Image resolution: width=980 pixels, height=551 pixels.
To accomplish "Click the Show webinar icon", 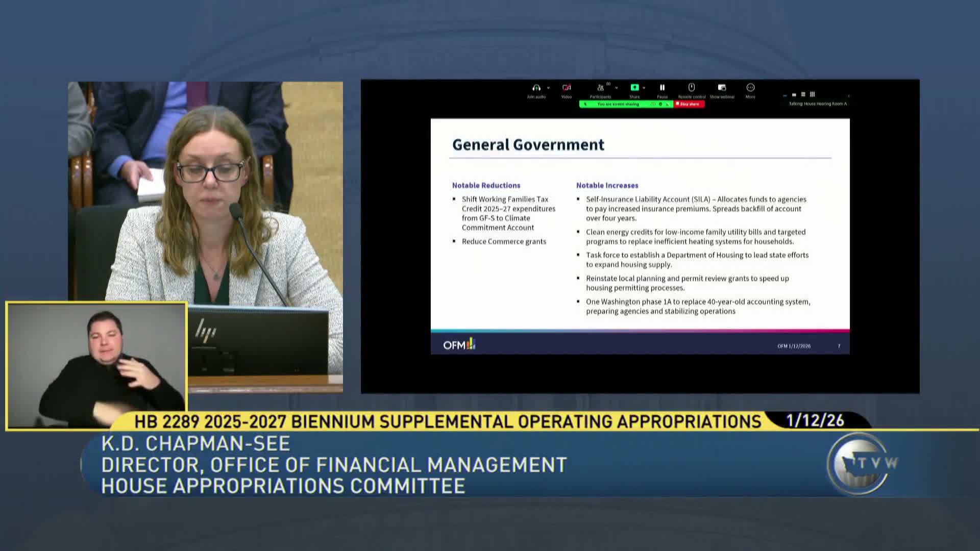I will click(x=722, y=88).
